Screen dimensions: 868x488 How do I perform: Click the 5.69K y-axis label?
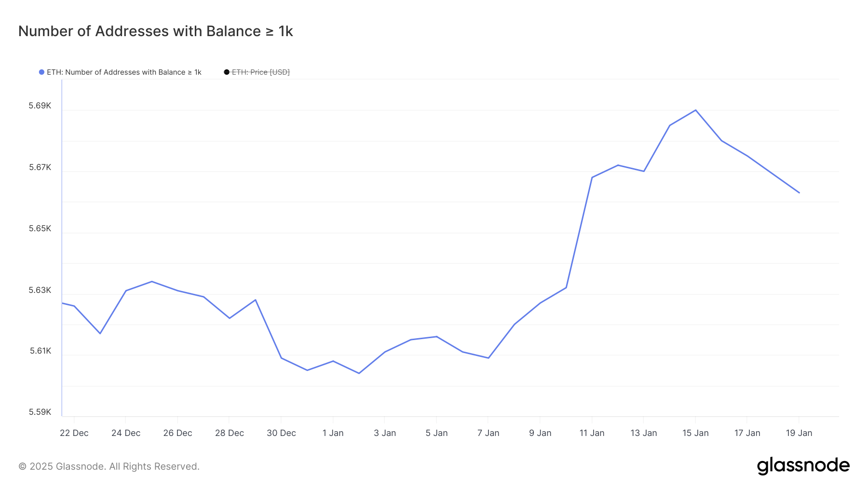tap(40, 106)
